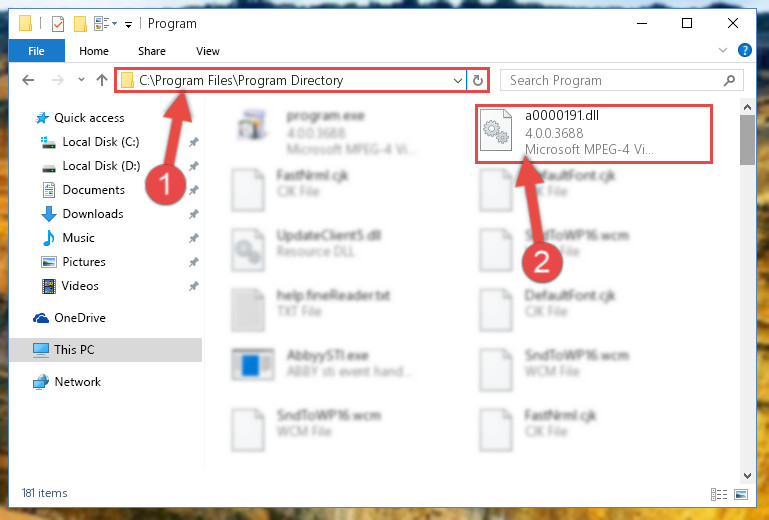Unpin Downloads from Quick access
The width and height of the screenshot is (769, 520).
(x=194, y=214)
